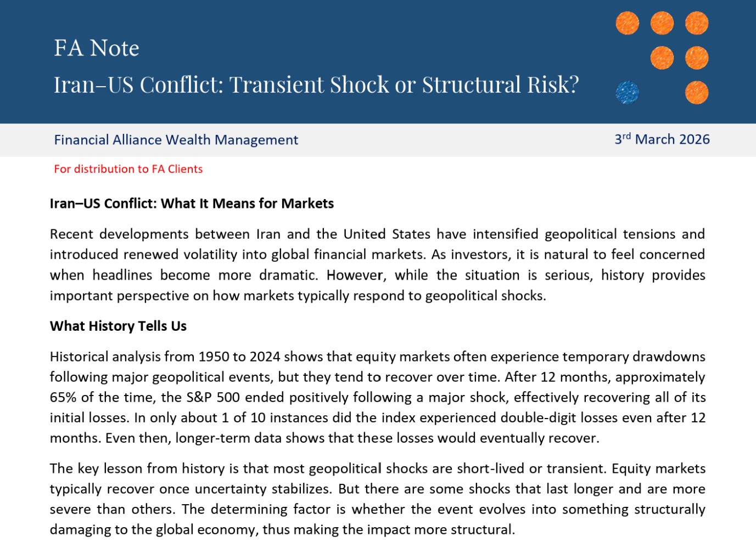Viewport: 756px width, 548px height.
Task: Click the "Transient Shock or Structural Risk?" headline
Action: point(404,84)
